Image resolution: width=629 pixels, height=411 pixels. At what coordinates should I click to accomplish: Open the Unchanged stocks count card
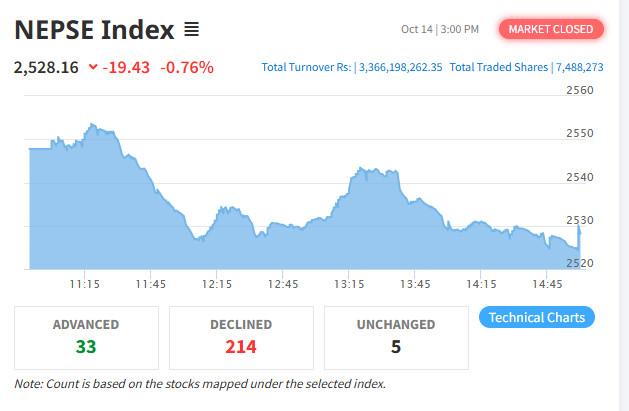(395, 337)
